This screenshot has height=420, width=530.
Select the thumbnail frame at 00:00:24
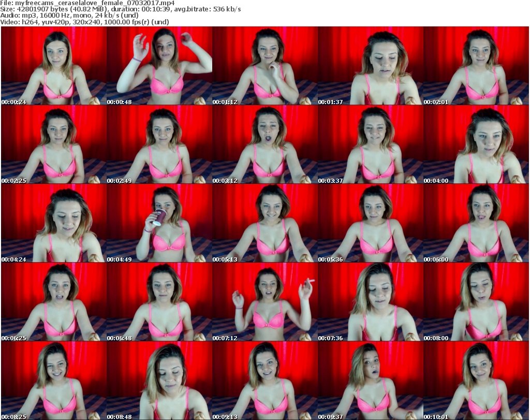point(54,66)
